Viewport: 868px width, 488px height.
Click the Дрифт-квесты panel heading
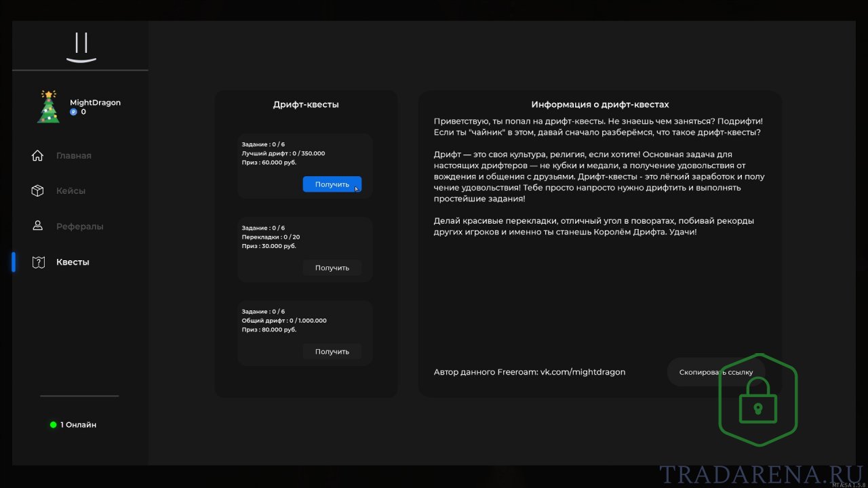point(306,104)
